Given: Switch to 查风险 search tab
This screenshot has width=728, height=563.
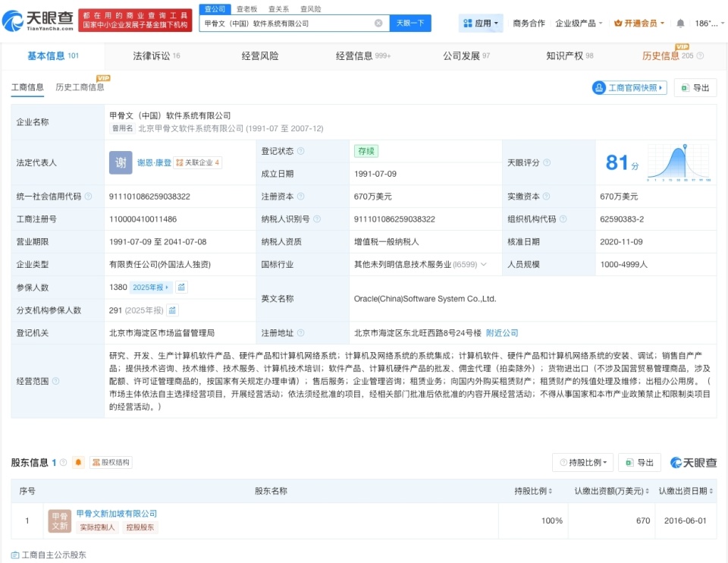Looking at the screenshot, I should coord(311,9).
